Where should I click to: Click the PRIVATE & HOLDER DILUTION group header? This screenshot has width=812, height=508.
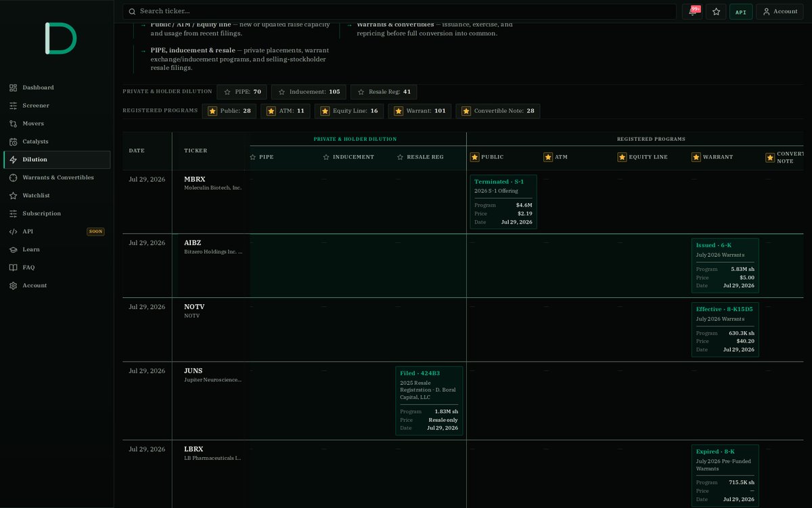(x=355, y=139)
